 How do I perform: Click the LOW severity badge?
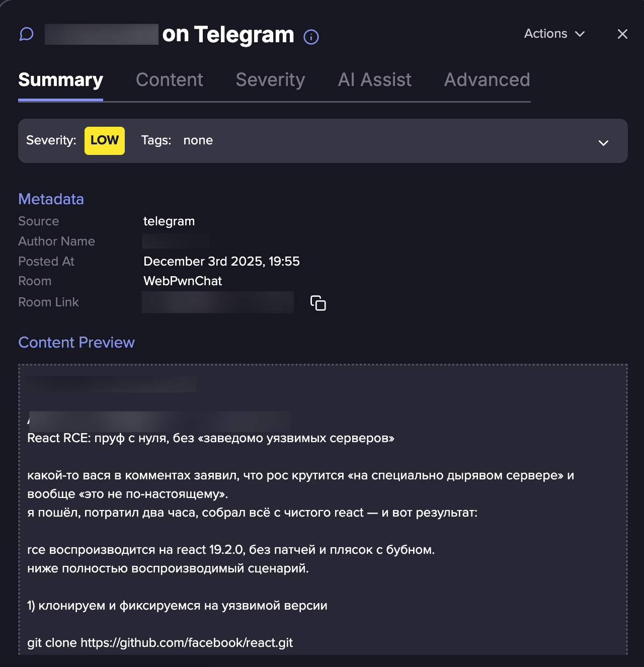(x=105, y=140)
